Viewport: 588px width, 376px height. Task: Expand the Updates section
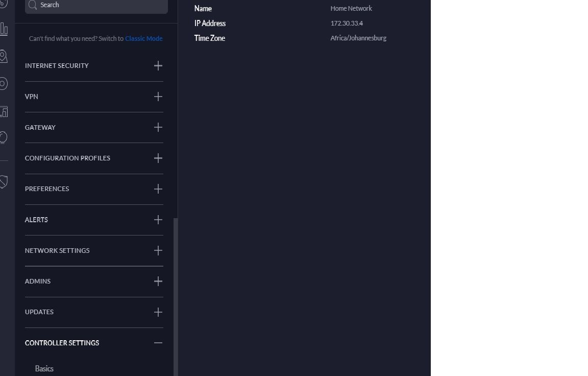(x=158, y=312)
